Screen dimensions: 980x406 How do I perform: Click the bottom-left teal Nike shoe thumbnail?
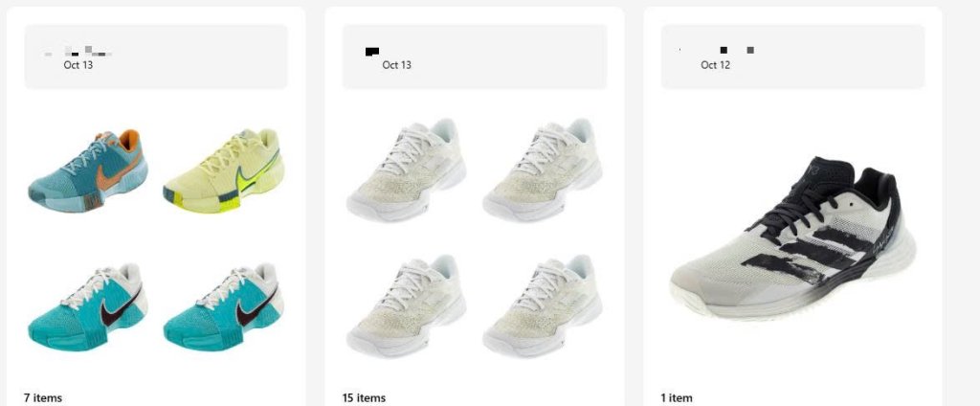click(x=88, y=304)
